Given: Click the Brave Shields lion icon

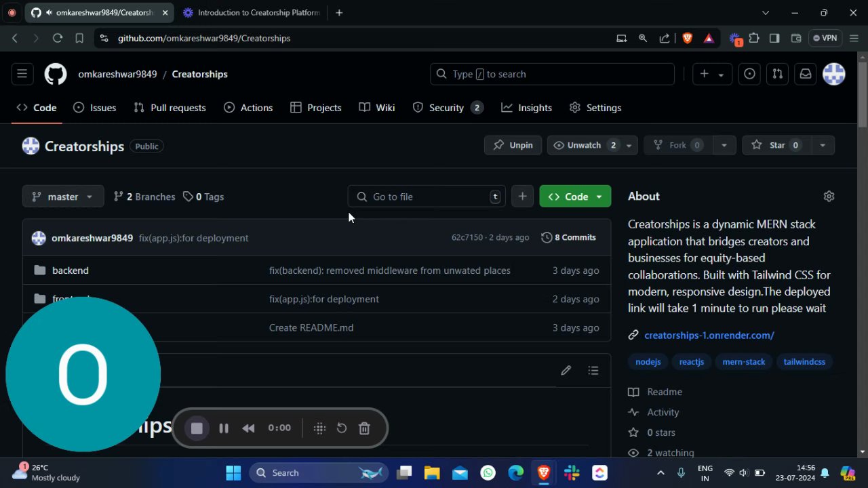Looking at the screenshot, I should [688, 38].
